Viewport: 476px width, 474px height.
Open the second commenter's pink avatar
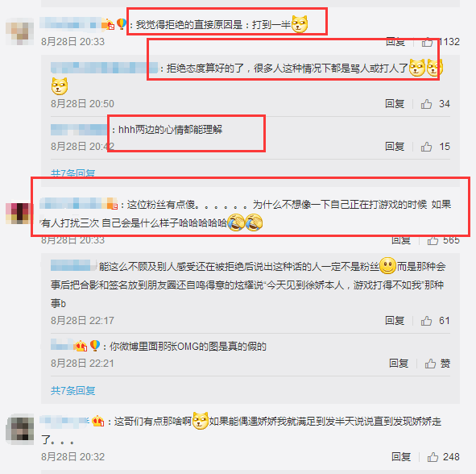click(x=19, y=214)
